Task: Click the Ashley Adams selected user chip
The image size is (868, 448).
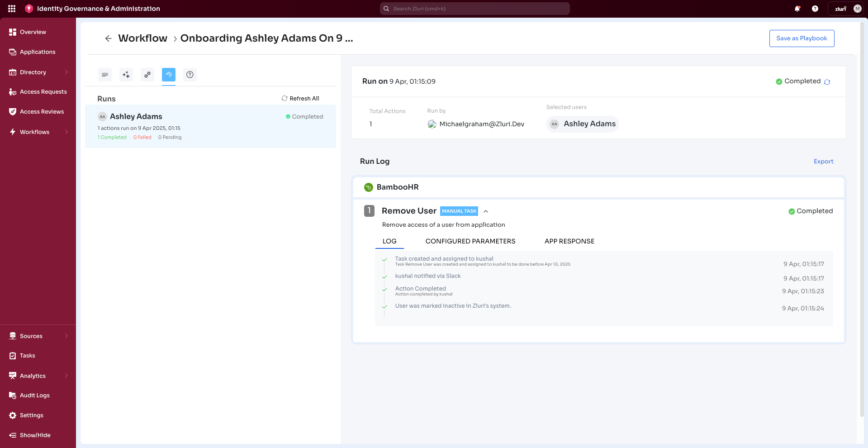Action: [x=583, y=124]
